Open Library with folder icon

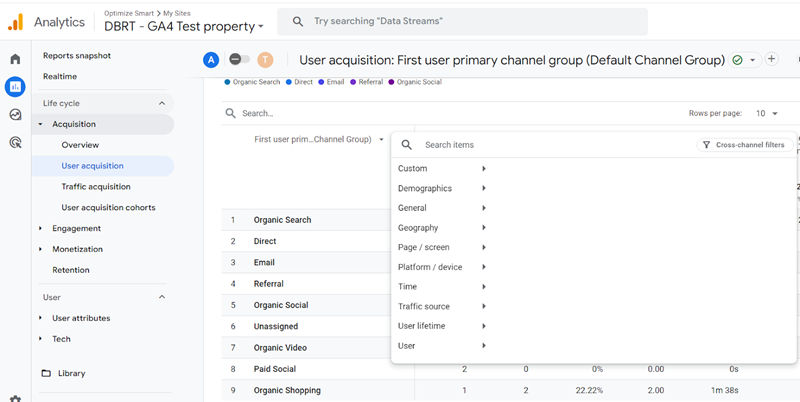(64, 373)
